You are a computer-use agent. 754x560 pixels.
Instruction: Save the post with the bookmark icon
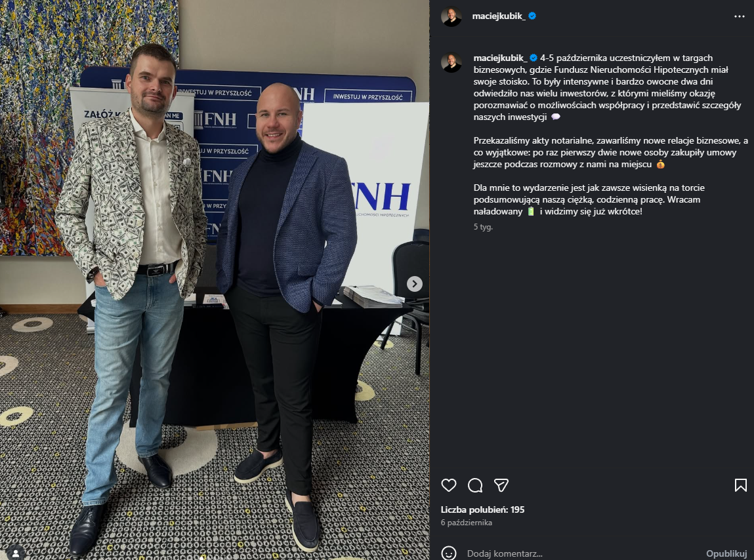point(740,485)
